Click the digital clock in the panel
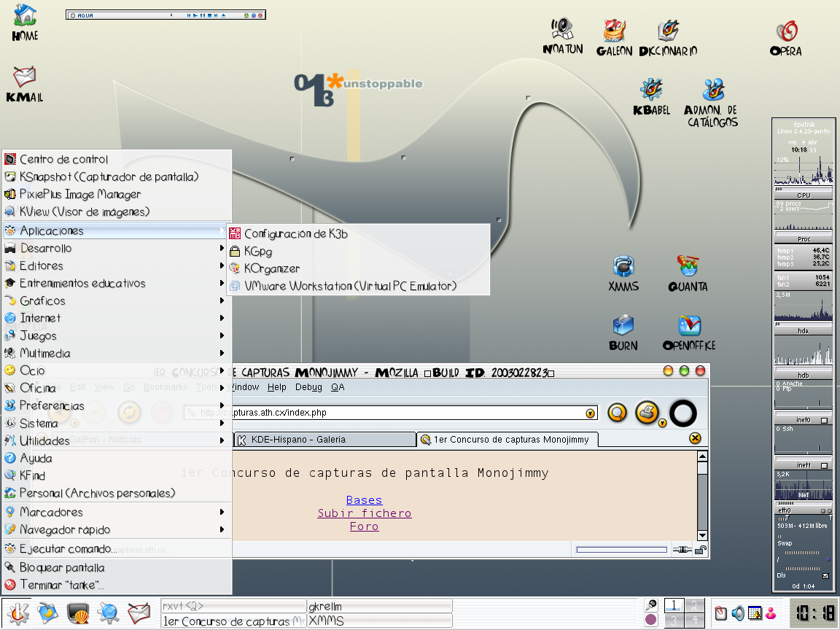 click(814, 612)
